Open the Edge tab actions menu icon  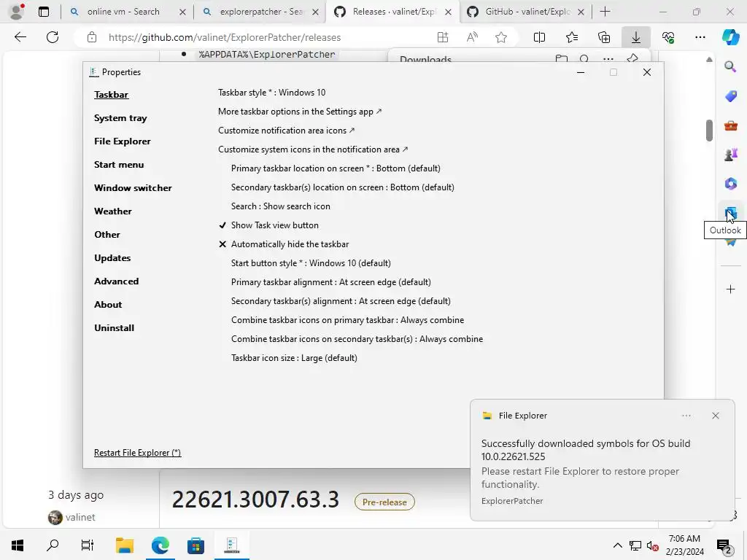coord(43,12)
